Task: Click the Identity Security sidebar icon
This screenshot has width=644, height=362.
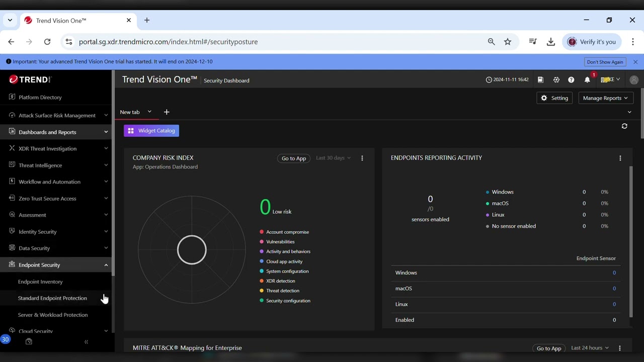Action: 12,231
